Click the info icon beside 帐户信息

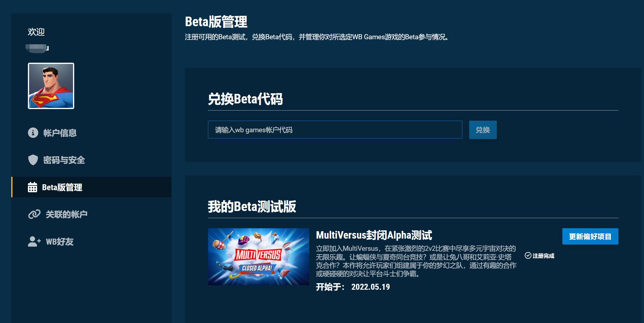[33, 133]
